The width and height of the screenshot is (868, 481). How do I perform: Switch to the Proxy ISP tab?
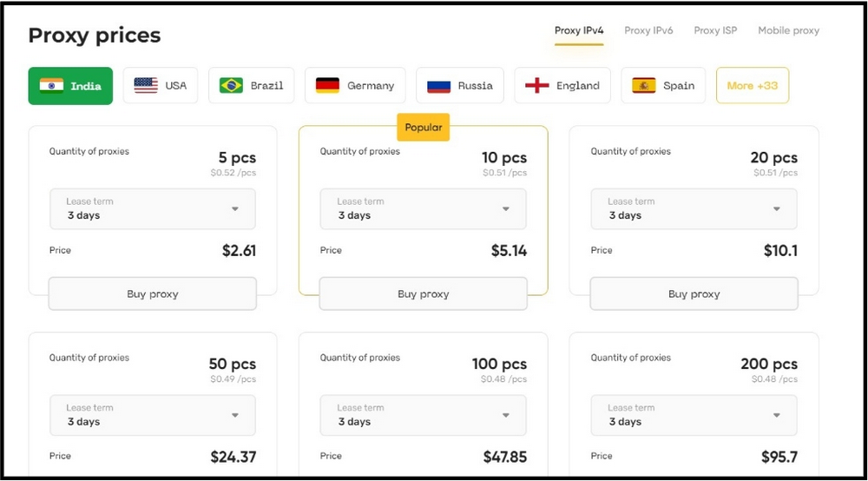(x=715, y=30)
